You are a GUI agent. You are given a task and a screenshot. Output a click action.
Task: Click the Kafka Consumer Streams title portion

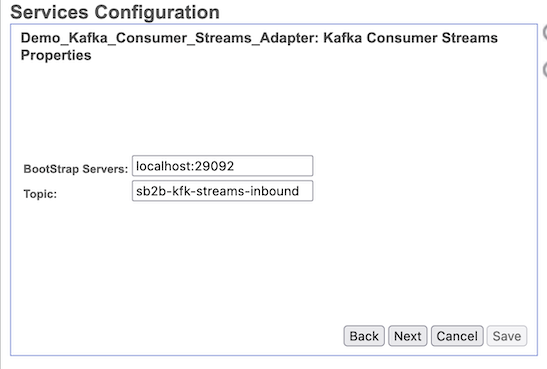(x=411, y=38)
